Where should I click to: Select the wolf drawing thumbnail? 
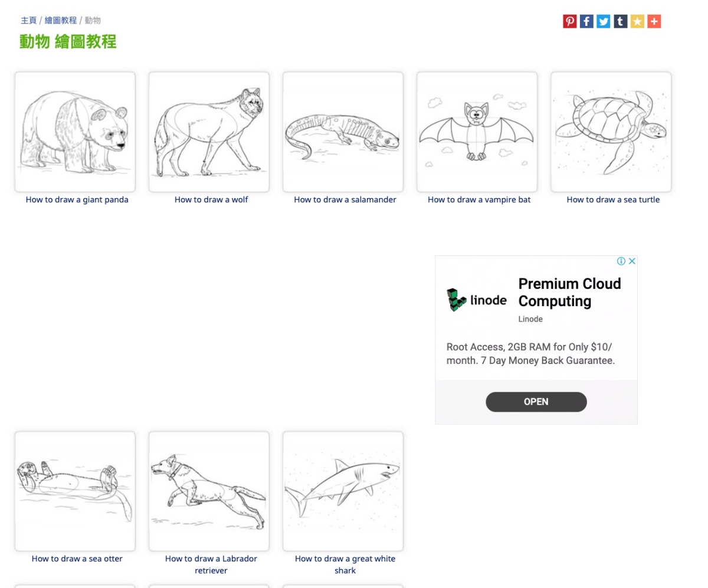[209, 132]
